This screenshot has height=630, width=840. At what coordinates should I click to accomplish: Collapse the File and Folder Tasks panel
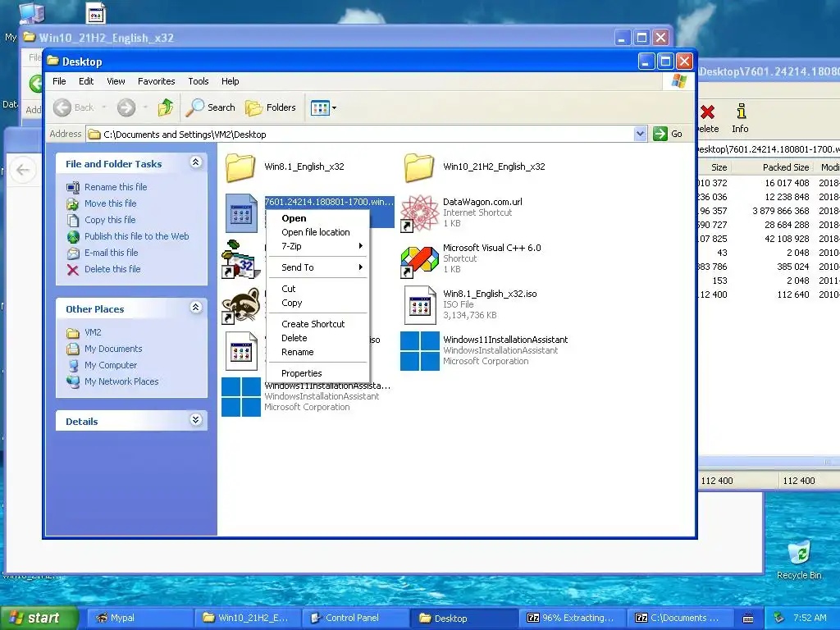(195, 162)
